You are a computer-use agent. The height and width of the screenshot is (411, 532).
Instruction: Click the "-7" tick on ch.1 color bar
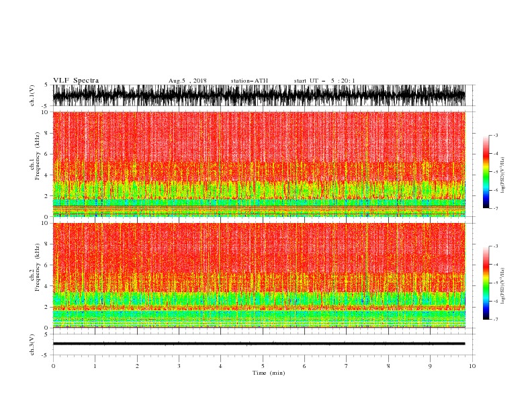pyautogui.click(x=496, y=208)
